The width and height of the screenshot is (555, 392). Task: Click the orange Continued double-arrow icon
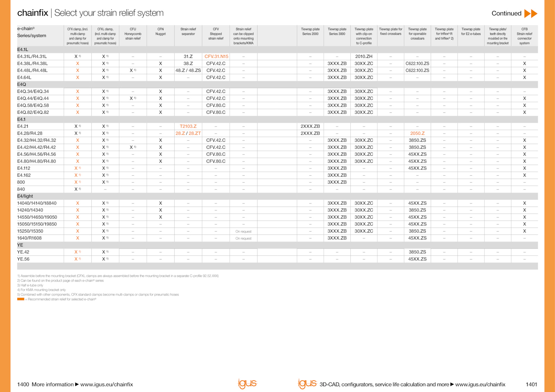pos(531,14)
